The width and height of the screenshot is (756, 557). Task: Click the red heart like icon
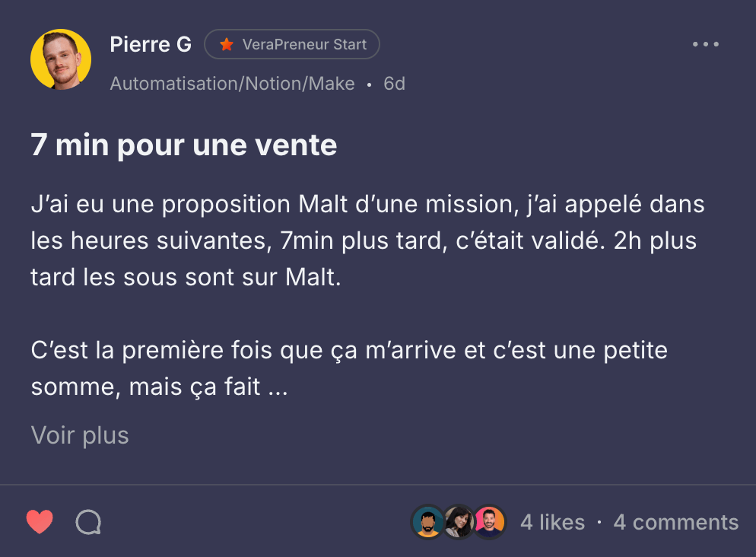[x=40, y=522]
